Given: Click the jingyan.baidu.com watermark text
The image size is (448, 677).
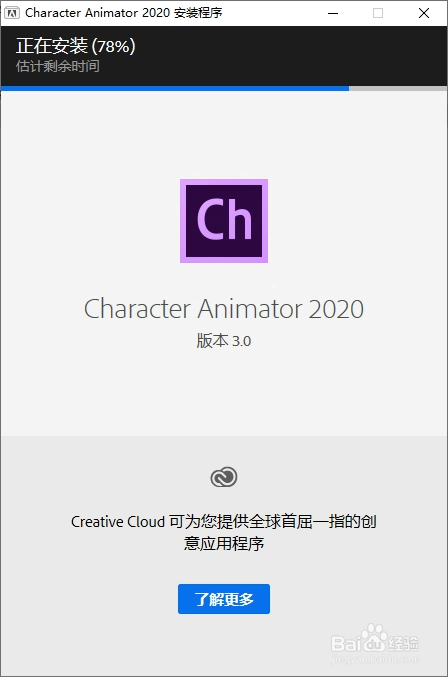Looking at the screenshot, I should coord(375,660).
